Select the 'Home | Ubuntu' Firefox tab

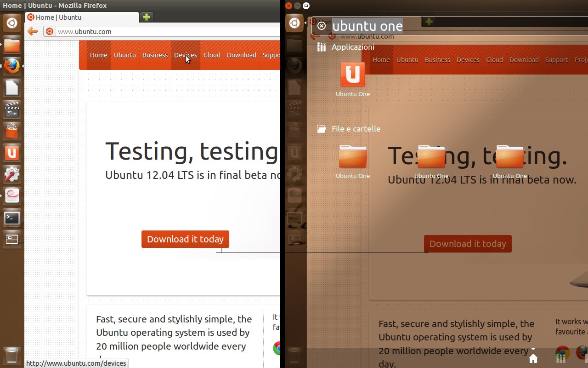[x=82, y=17]
